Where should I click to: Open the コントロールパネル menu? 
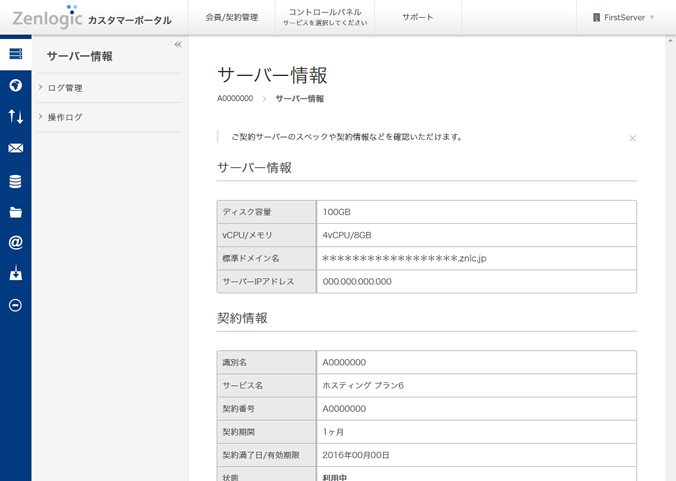324,17
